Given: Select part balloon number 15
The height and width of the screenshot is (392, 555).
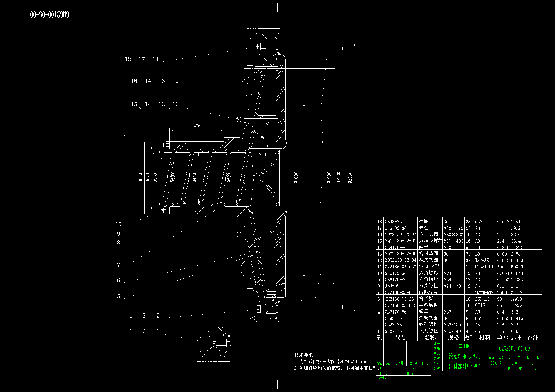Looking at the screenshot, I should (134, 104).
